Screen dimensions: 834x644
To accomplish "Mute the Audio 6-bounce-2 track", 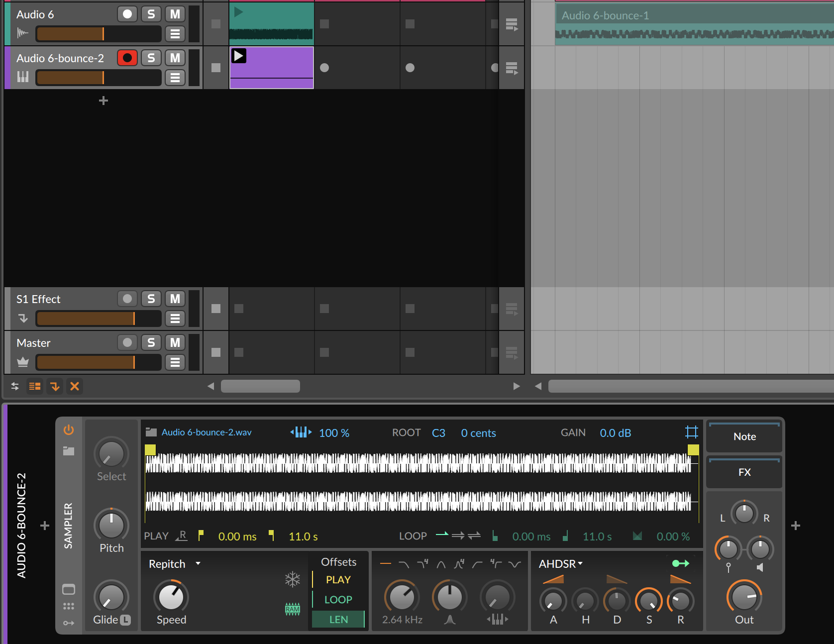I will pos(175,58).
